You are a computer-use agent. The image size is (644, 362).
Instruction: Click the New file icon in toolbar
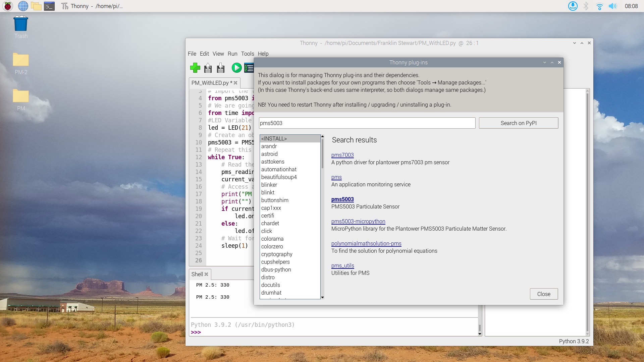195,68
